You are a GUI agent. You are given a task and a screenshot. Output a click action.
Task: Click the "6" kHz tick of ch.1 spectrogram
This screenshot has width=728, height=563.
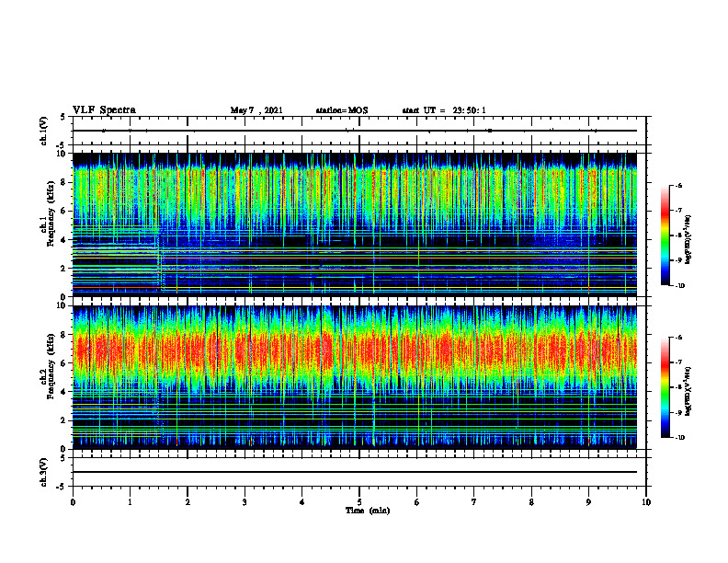click(x=64, y=211)
